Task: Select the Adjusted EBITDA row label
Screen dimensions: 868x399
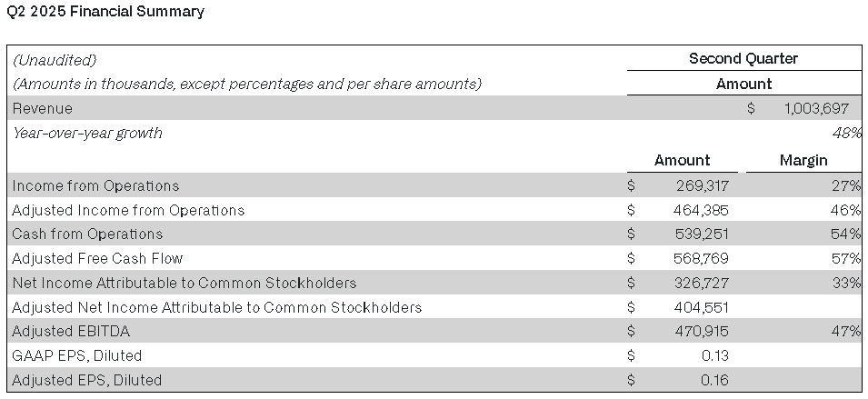Action: (71, 332)
